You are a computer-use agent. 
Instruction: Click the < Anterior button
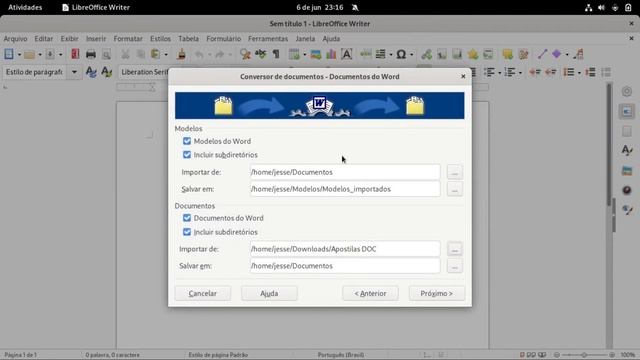[x=370, y=293]
